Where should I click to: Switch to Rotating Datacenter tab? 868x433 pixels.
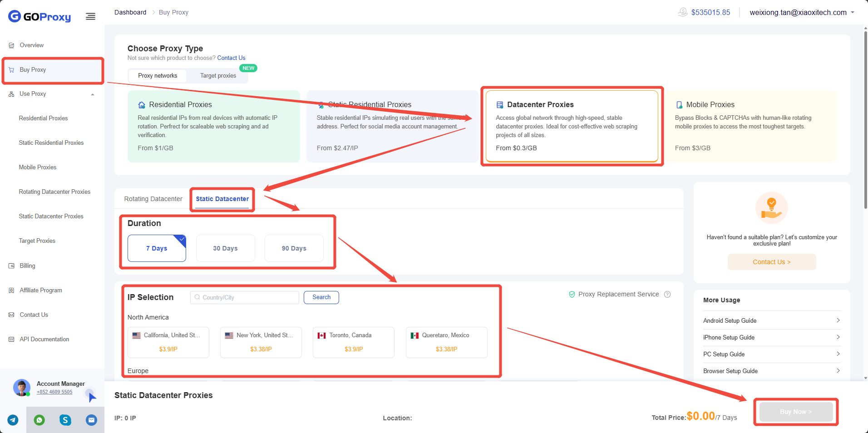click(153, 199)
